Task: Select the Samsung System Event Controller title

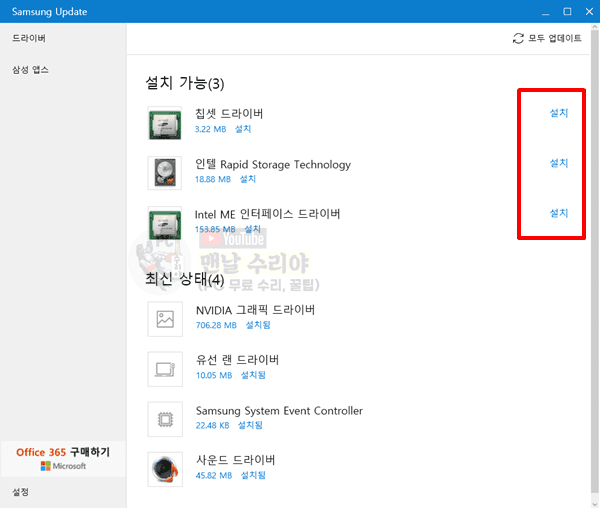Action: (x=279, y=410)
